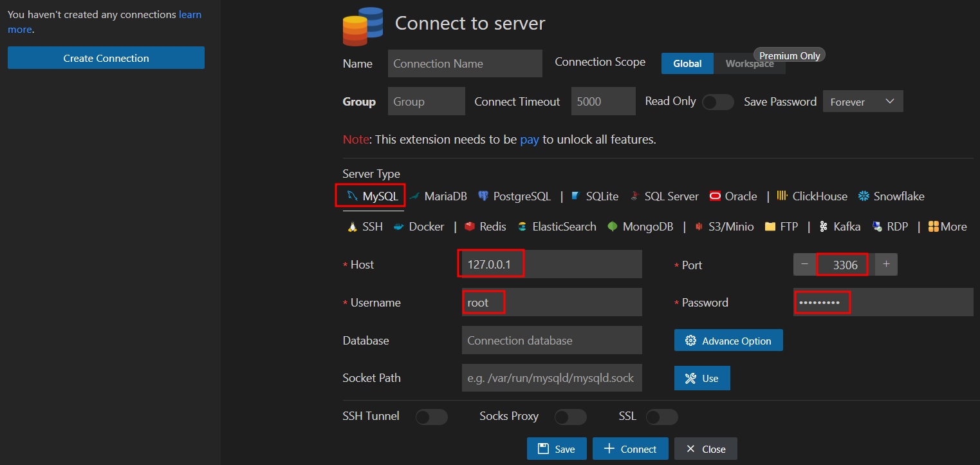Open the learn more link
Screen dimensions: 980x465
click(x=190, y=14)
